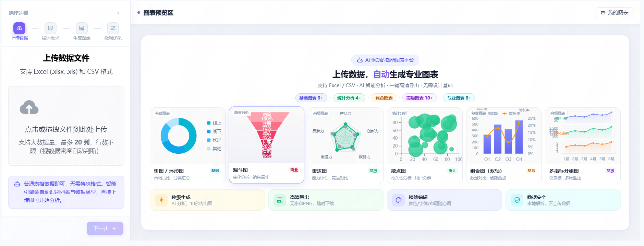Open the 漏斗图 chart card
This screenshot has width=644, height=246.
click(x=267, y=145)
